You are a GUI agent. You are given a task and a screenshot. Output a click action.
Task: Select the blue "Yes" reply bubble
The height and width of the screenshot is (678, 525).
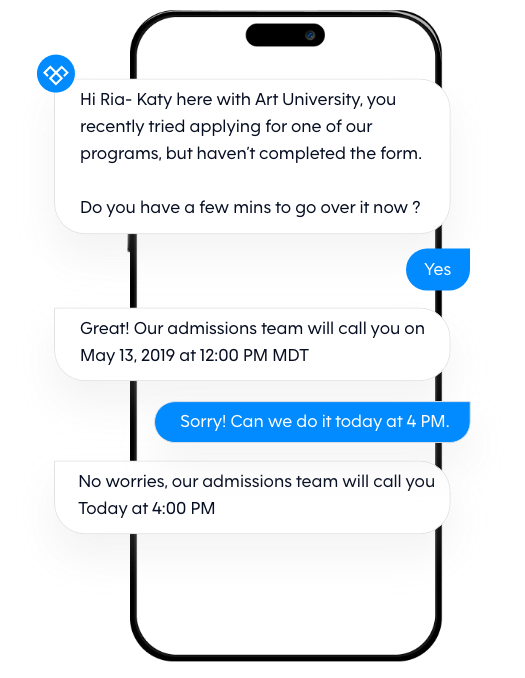click(438, 269)
